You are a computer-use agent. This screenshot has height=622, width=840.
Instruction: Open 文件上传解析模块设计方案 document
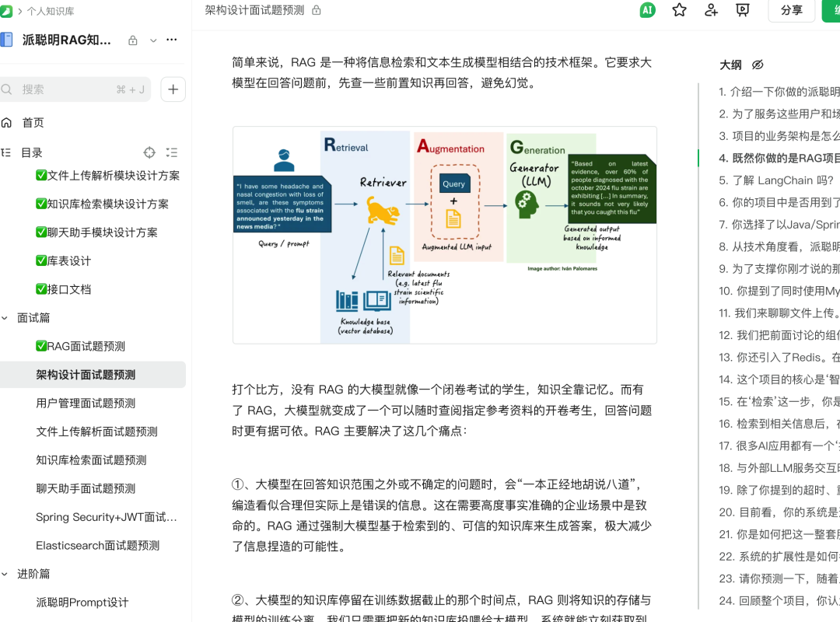(x=107, y=176)
